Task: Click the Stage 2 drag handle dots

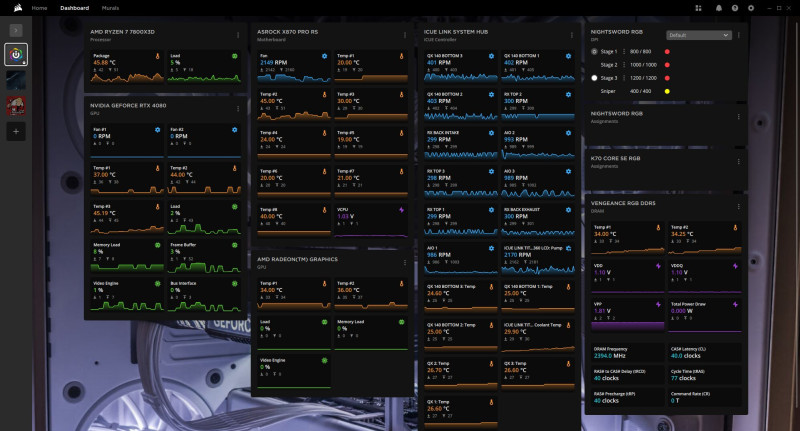Action: [623, 65]
